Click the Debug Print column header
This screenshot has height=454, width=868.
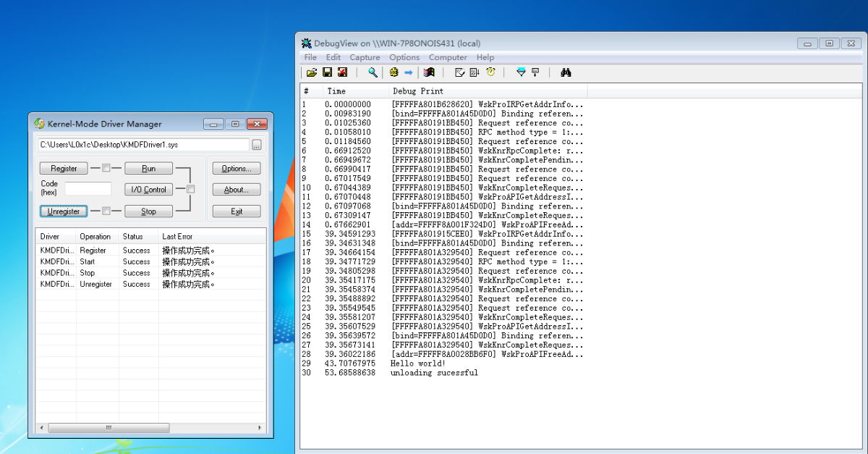click(488, 91)
